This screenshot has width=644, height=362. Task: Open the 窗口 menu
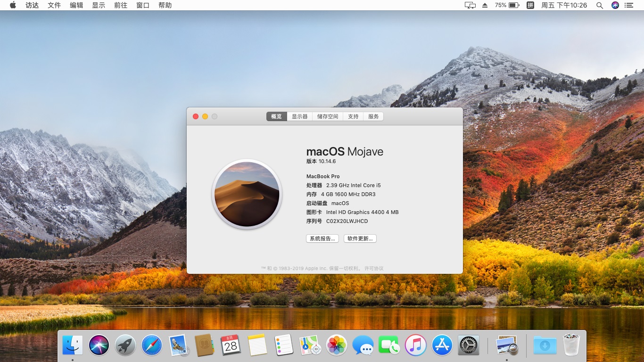coord(143,5)
